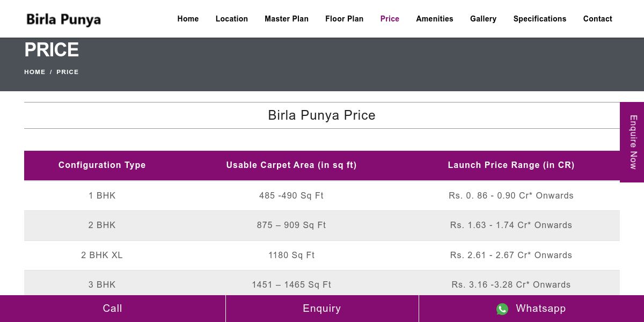Click the WhatsApp icon
The image size is (644, 322).
pos(502,309)
